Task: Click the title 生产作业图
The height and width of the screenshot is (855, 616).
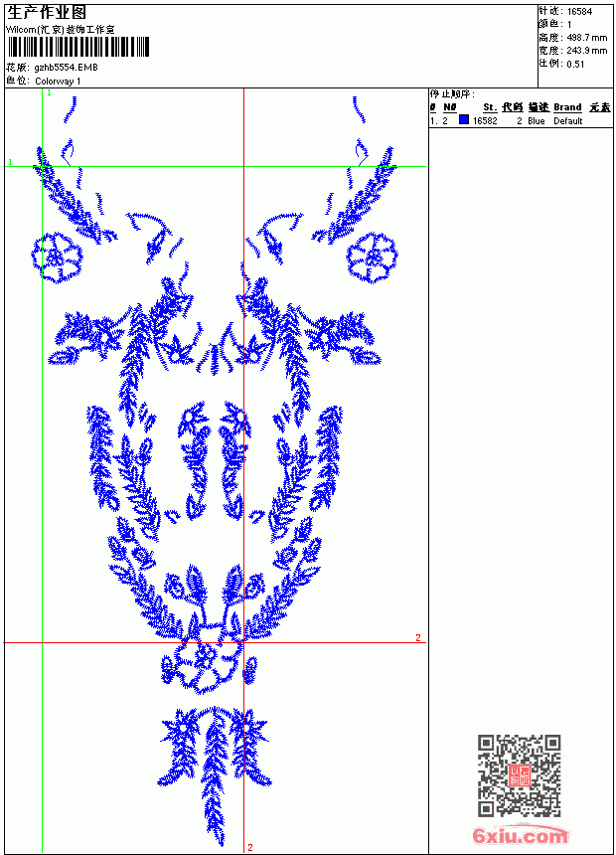Action: pos(47,12)
